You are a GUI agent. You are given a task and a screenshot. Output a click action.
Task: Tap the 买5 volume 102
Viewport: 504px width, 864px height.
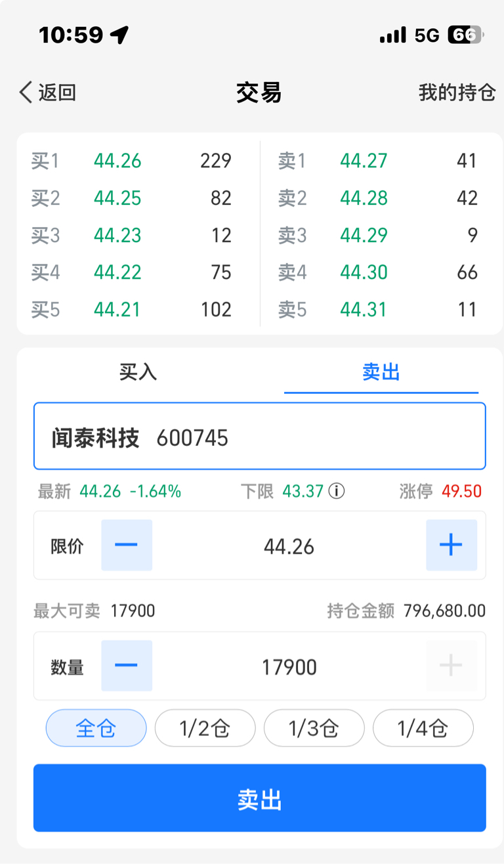tap(216, 309)
